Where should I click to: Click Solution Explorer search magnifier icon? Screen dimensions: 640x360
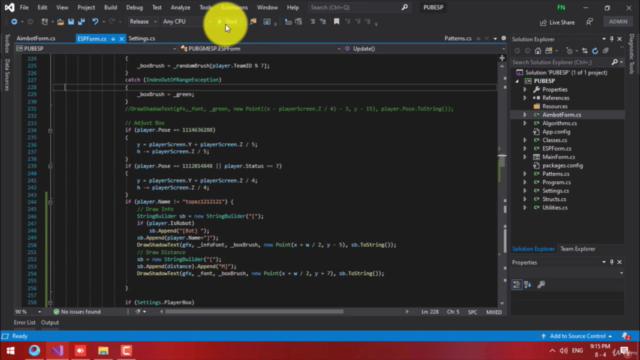[x=615, y=62]
